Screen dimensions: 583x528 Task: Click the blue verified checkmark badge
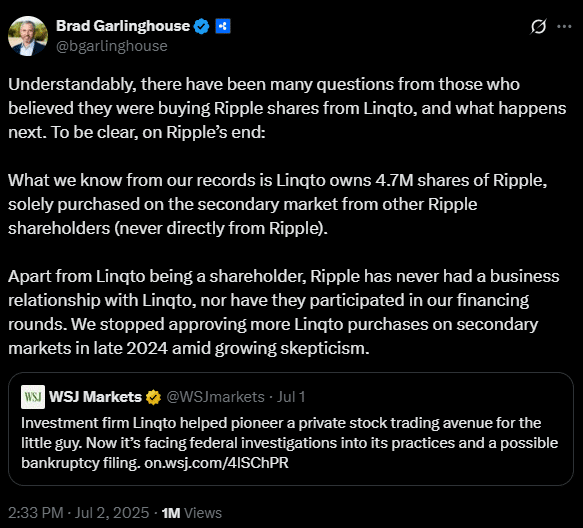[x=202, y=26]
